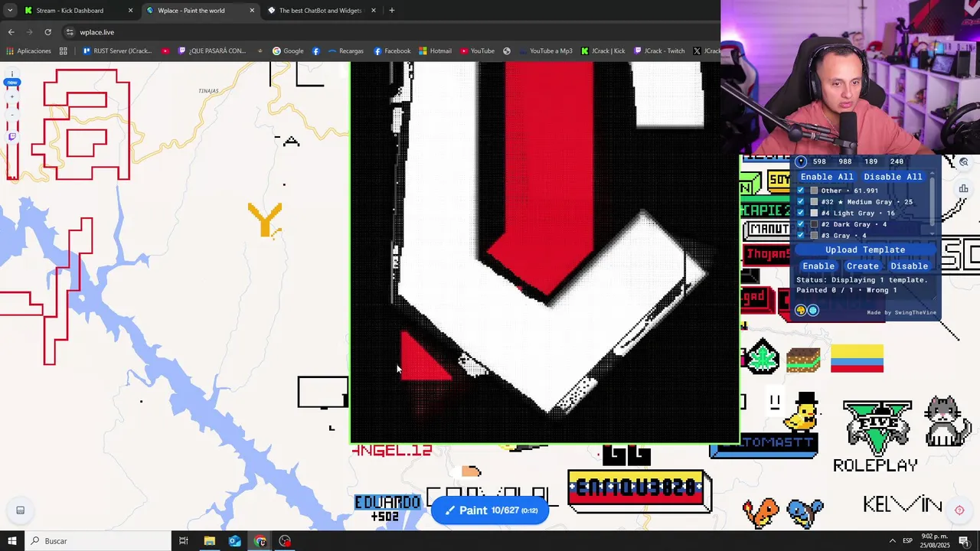This screenshot has height=551, width=980.
Task: Click the Enable All button
Action: tap(827, 177)
